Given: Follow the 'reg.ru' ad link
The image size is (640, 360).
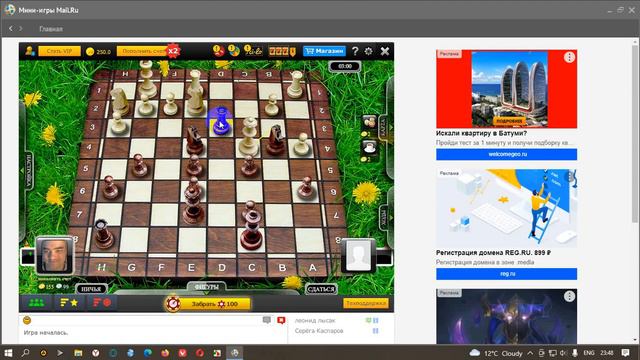Looking at the screenshot, I should pos(507,274).
